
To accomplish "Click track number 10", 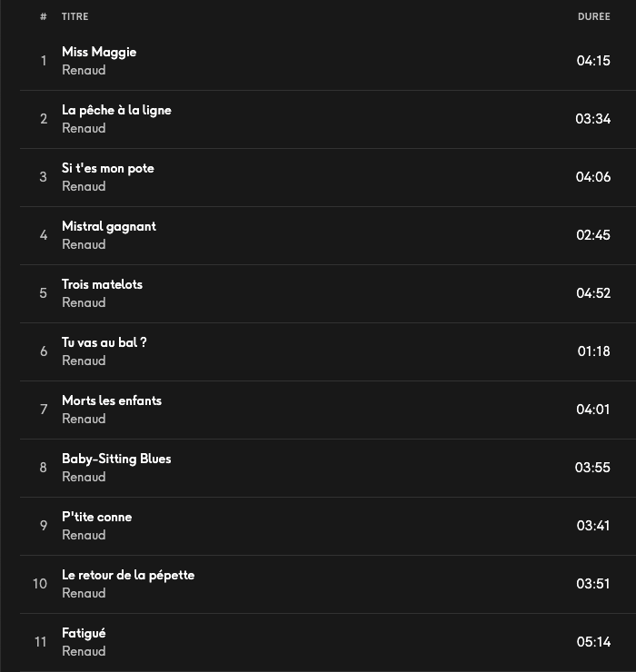I will click(x=40, y=584).
